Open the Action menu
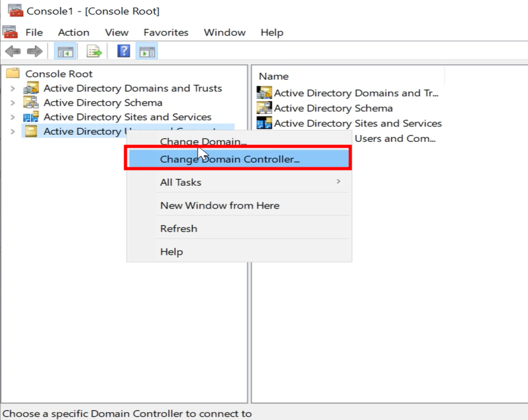Screen dimensions: 528x420 (x=73, y=32)
